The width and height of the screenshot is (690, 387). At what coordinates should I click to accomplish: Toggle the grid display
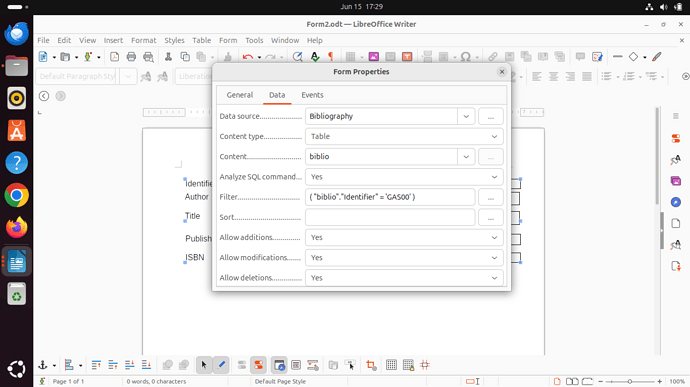tap(391, 365)
